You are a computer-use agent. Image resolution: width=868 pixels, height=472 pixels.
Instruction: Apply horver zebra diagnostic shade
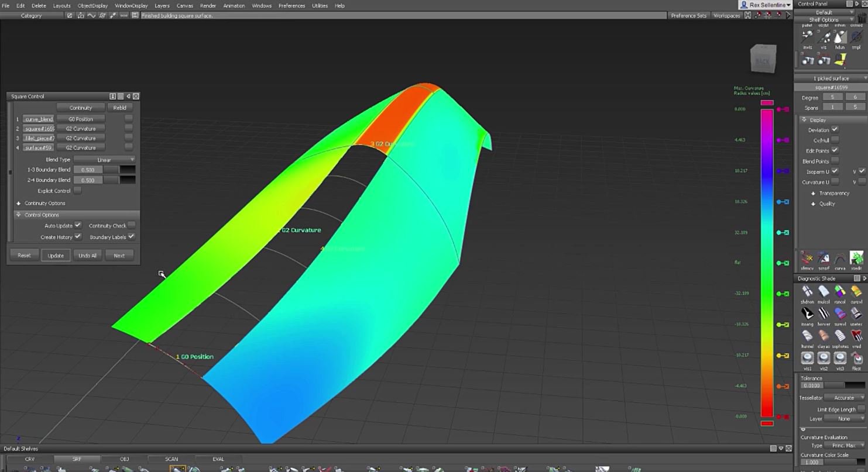(x=824, y=314)
